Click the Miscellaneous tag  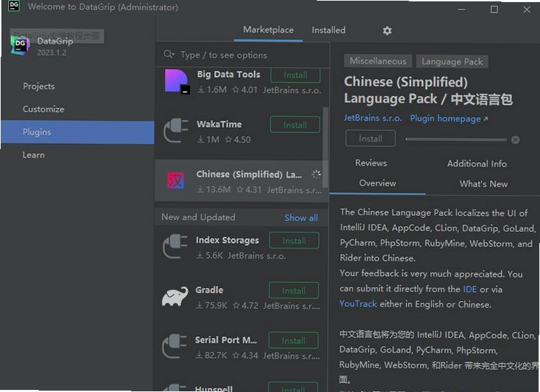[378, 61]
